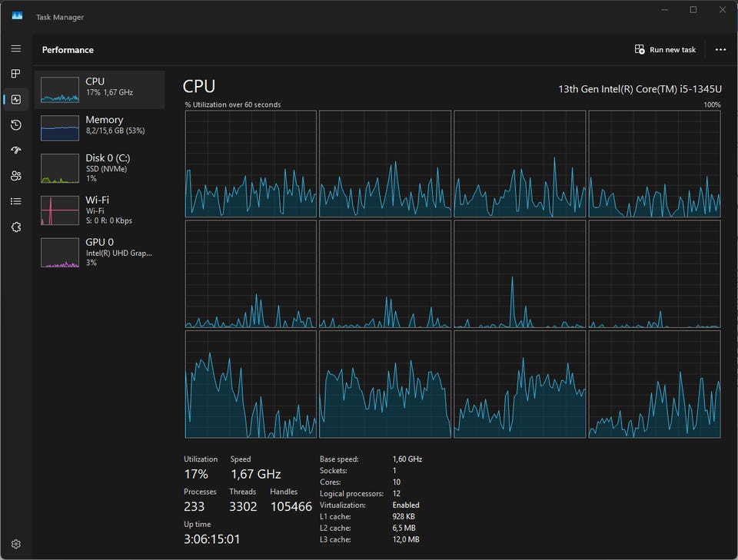Select the Performance page icon

point(15,99)
